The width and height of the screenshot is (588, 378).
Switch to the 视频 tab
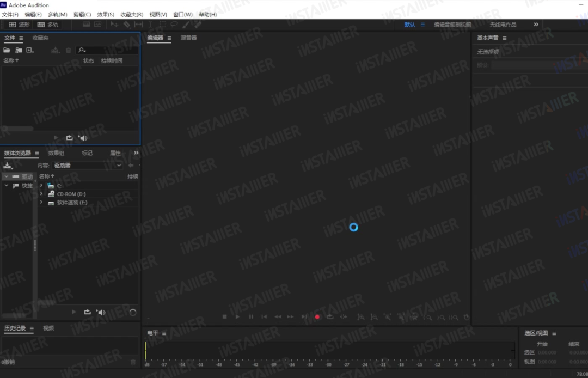pyautogui.click(x=48, y=328)
